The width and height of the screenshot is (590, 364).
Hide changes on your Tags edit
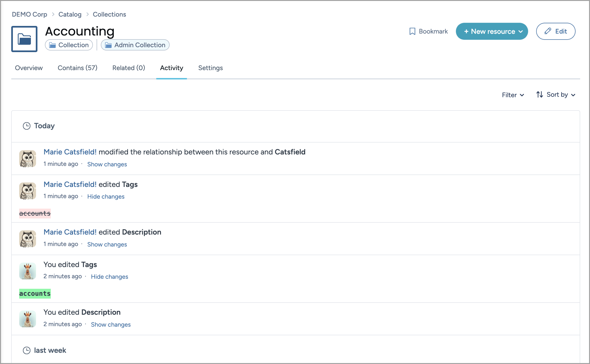pos(109,276)
